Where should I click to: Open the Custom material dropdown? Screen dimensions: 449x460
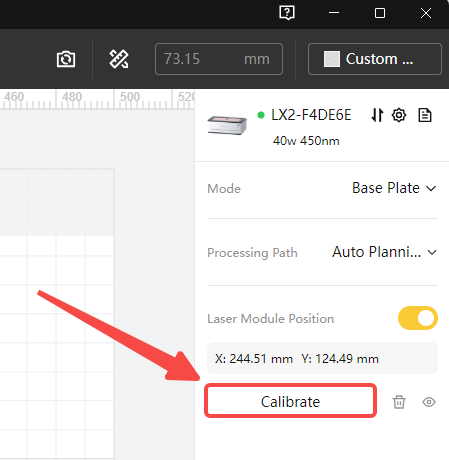pos(375,59)
